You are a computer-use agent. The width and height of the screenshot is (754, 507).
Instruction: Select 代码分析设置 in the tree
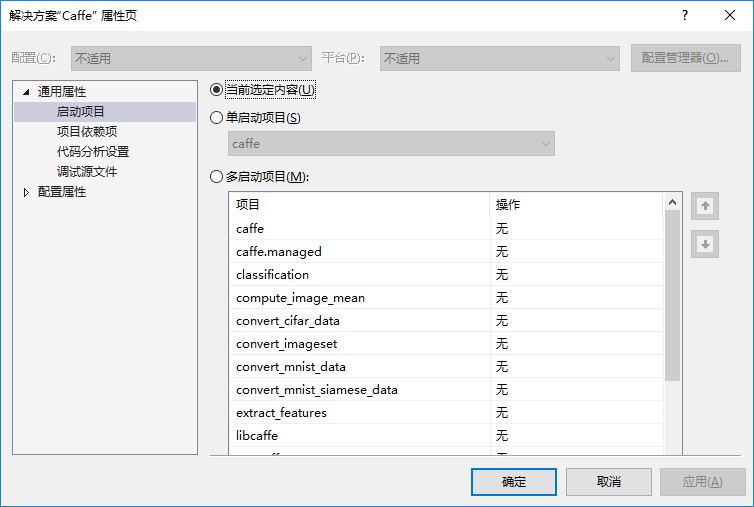(93, 152)
